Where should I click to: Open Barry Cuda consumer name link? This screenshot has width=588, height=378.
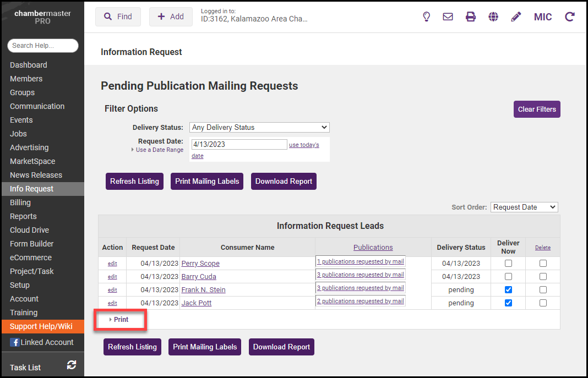click(x=199, y=276)
